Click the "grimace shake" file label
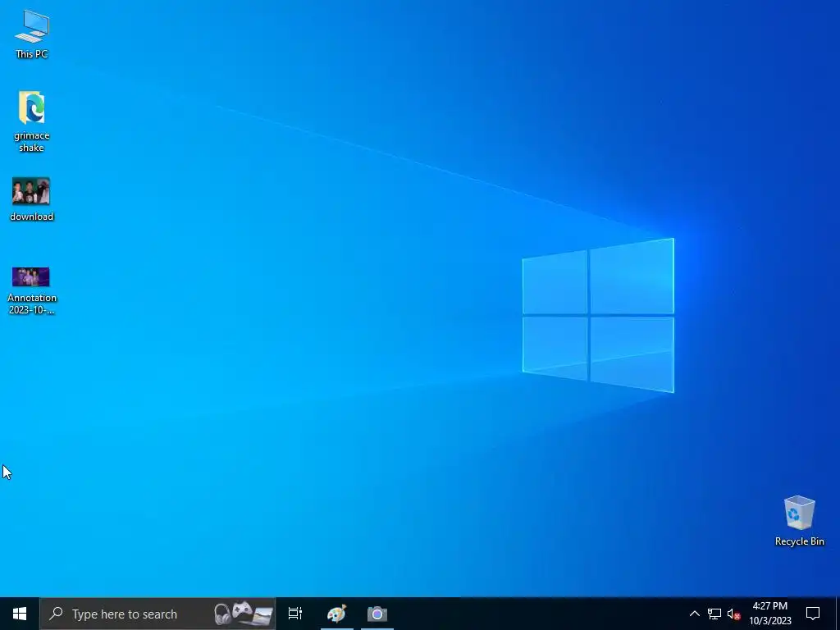Viewport: 840px width, 630px height. [x=32, y=141]
